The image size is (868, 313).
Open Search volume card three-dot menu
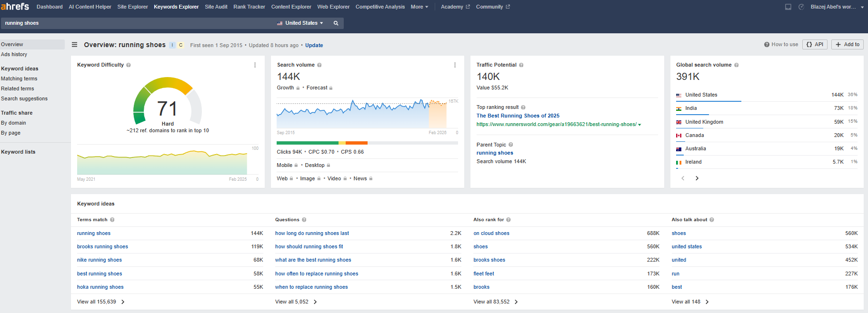(x=455, y=65)
